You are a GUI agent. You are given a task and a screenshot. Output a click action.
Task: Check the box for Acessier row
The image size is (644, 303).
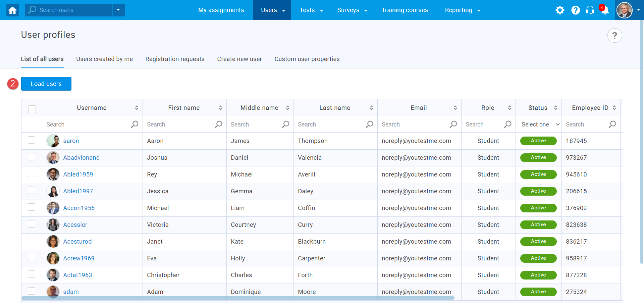click(x=32, y=224)
